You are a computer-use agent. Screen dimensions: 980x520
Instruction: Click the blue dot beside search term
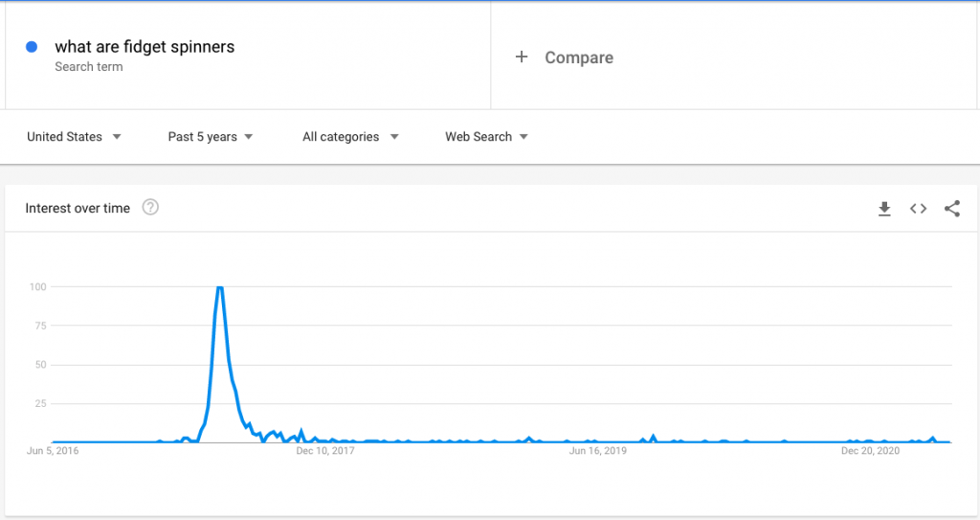pos(32,47)
